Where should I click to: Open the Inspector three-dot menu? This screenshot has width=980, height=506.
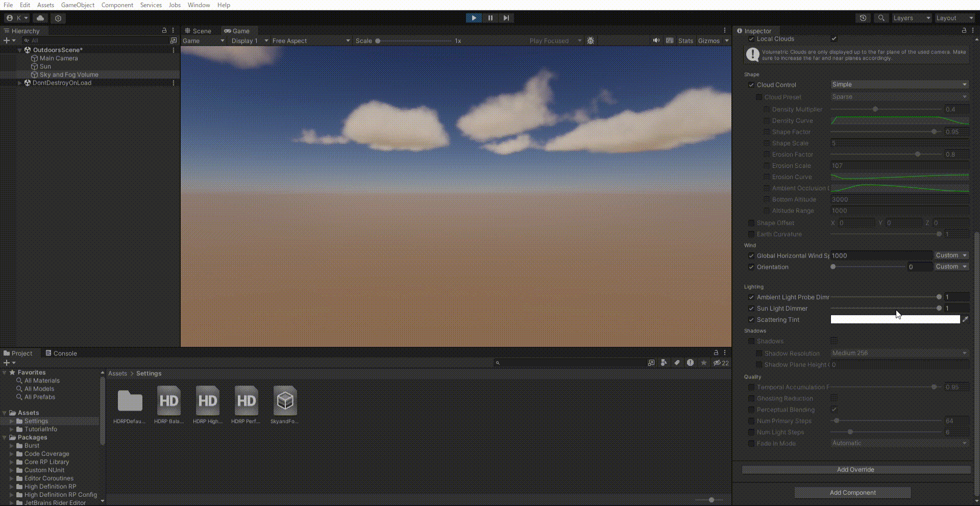click(x=972, y=31)
